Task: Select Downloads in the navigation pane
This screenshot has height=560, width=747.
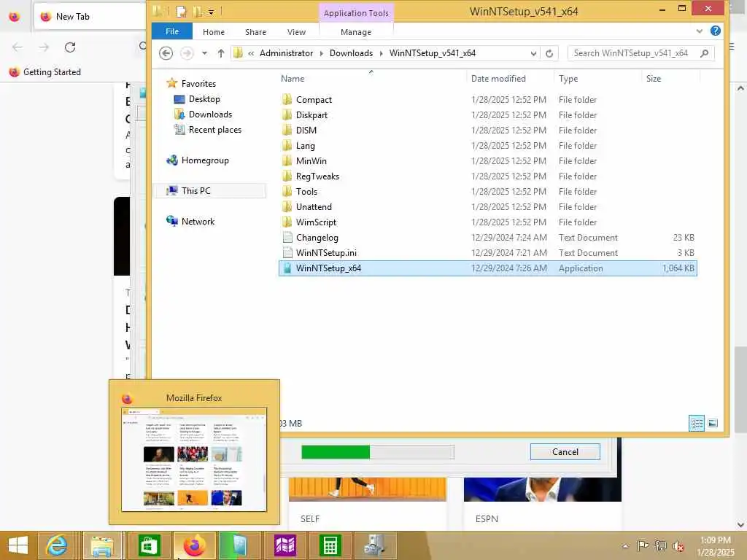Action: (210, 114)
